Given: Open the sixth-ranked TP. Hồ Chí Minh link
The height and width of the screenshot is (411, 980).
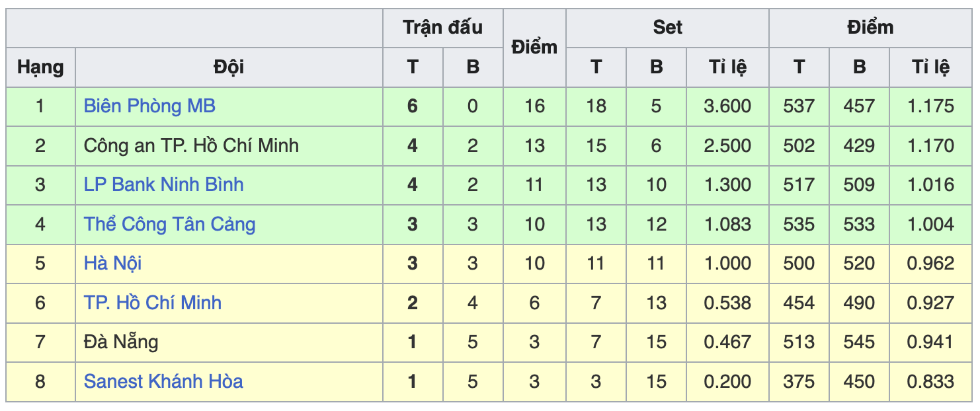Looking at the screenshot, I should click(152, 303).
